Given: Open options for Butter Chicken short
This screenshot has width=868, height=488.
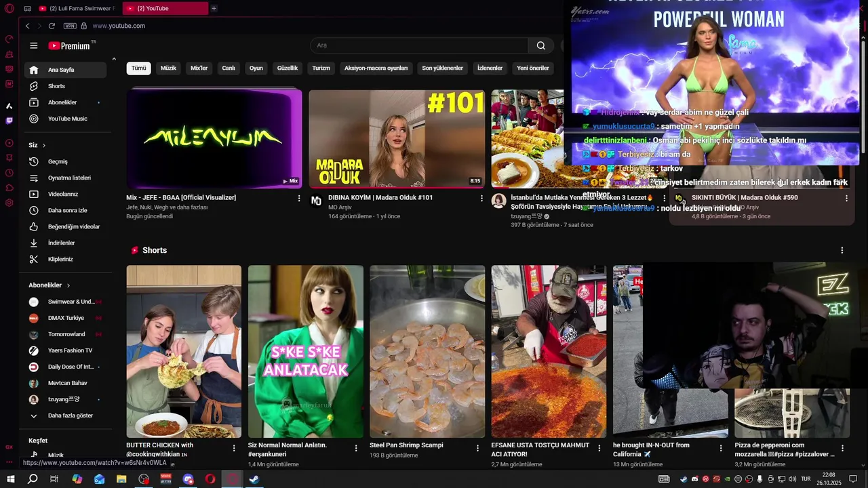Looking at the screenshot, I should pyautogui.click(x=234, y=448).
